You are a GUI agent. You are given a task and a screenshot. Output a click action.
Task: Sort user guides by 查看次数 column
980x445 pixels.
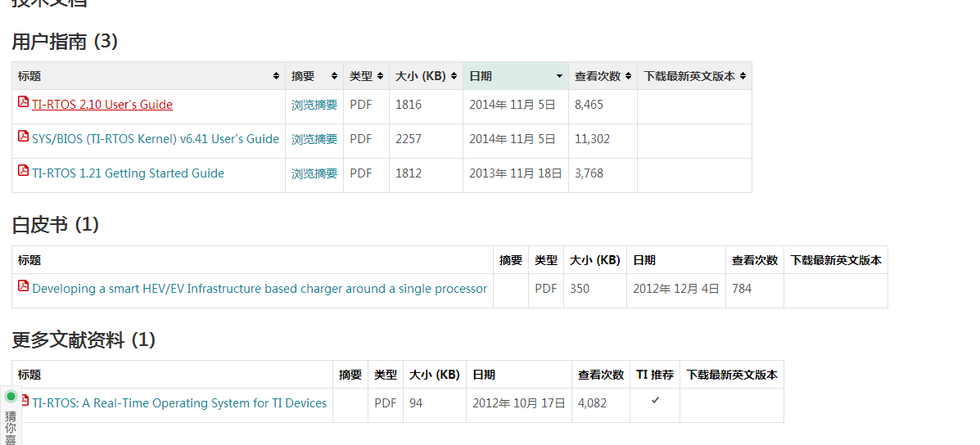coord(628,76)
